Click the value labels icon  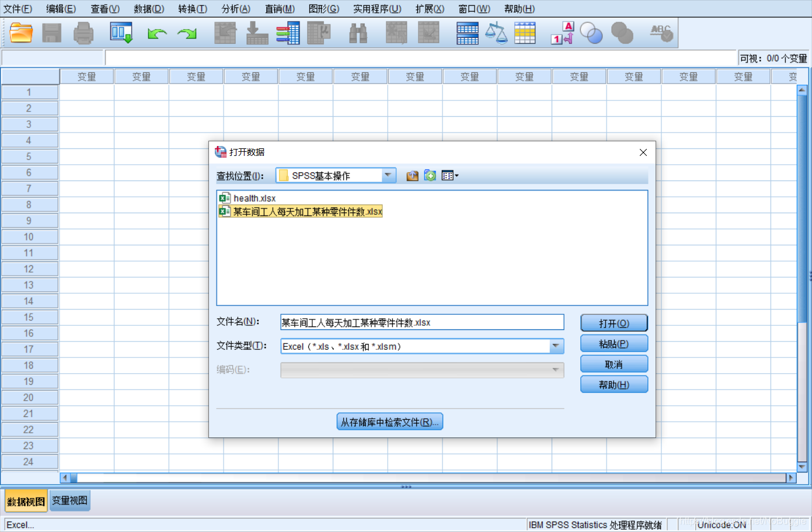pyautogui.click(x=563, y=33)
